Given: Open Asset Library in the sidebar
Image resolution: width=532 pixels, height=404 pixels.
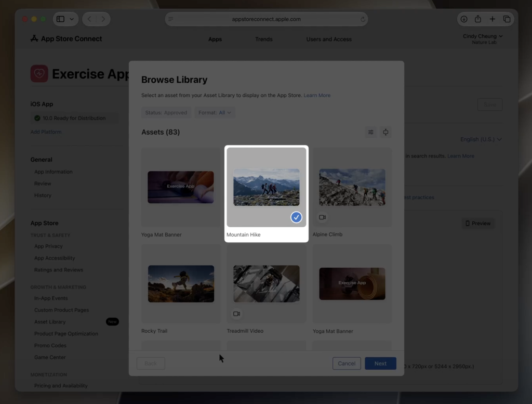Looking at the screenshot, I should [49, 322].
